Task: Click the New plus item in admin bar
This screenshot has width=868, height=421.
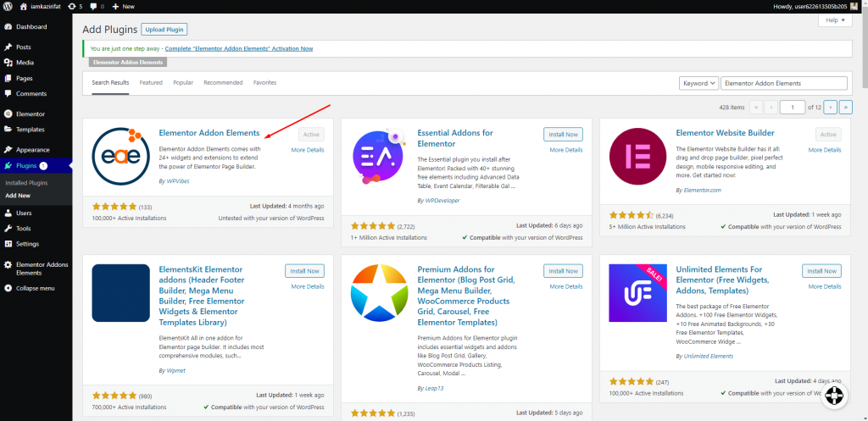Action: (x=123, y=6)
